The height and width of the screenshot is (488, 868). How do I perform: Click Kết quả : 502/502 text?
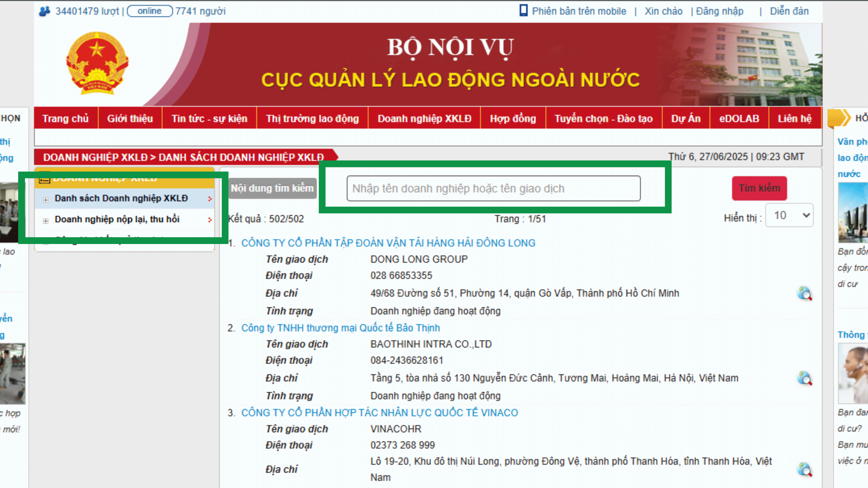point(266,219)
